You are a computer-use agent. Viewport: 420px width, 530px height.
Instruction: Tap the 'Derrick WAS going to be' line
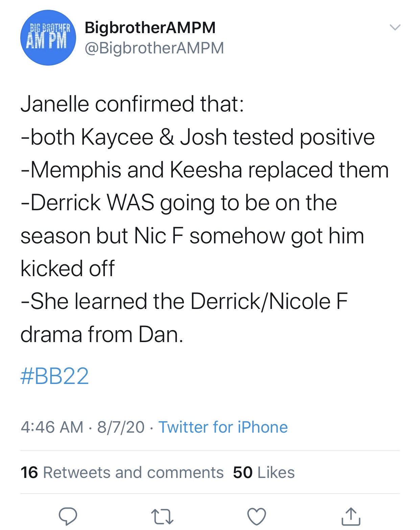[x=179, y=203]
